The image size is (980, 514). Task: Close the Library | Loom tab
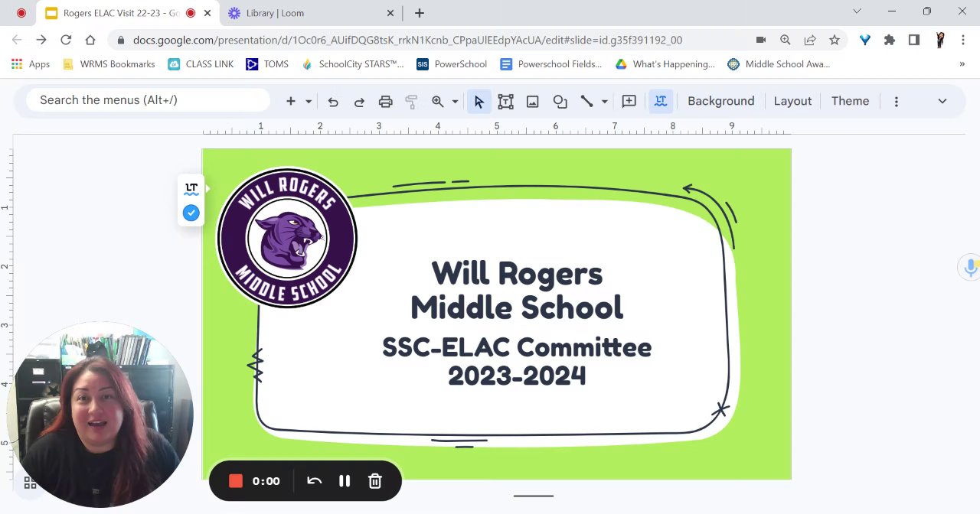point(390,13)
